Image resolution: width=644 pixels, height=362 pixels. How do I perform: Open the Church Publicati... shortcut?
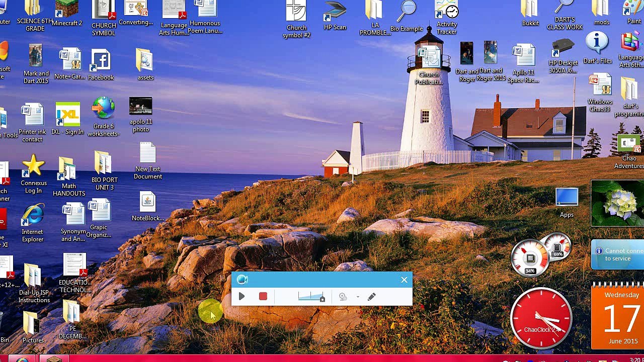point(429,66)
